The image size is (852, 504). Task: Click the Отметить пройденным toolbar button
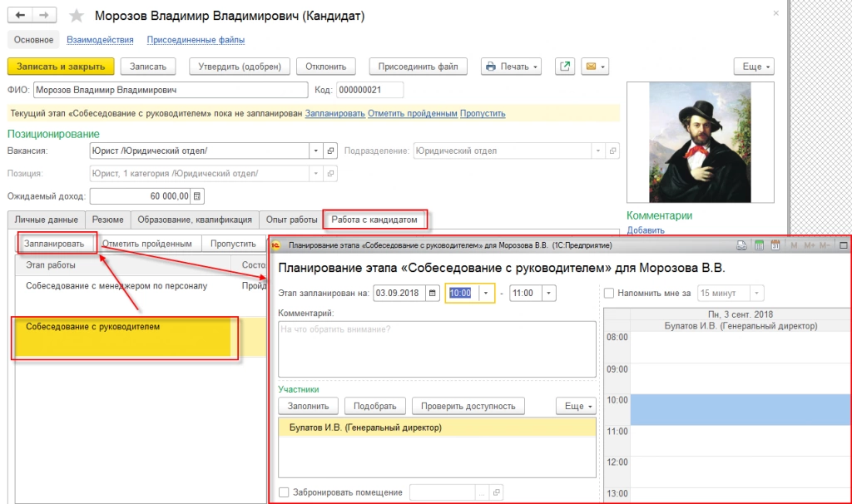(147, 244)
